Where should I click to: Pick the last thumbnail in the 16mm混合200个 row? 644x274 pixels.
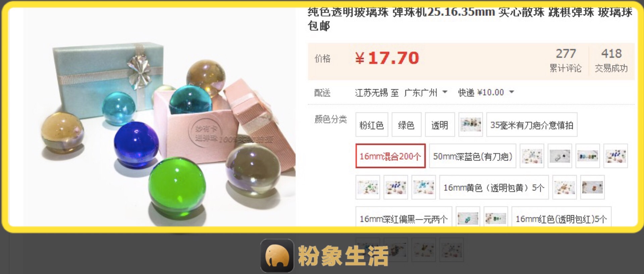pyautogui.click(x=615, y=156)
